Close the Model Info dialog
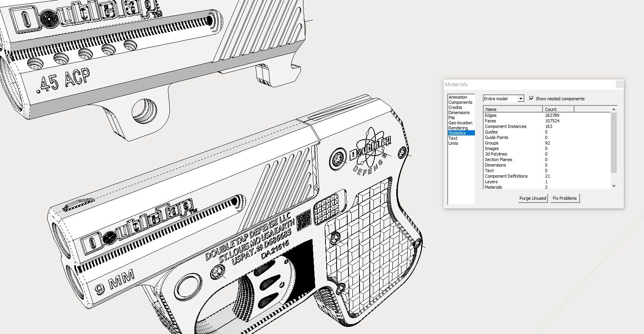Screen dimensions: 644x334 click(620, 84)
